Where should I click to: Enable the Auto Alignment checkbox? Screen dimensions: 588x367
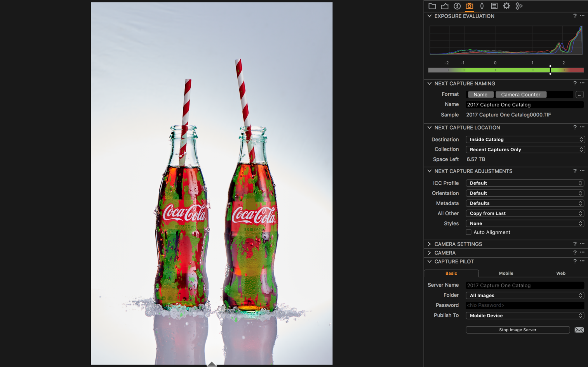click(468, 232)
